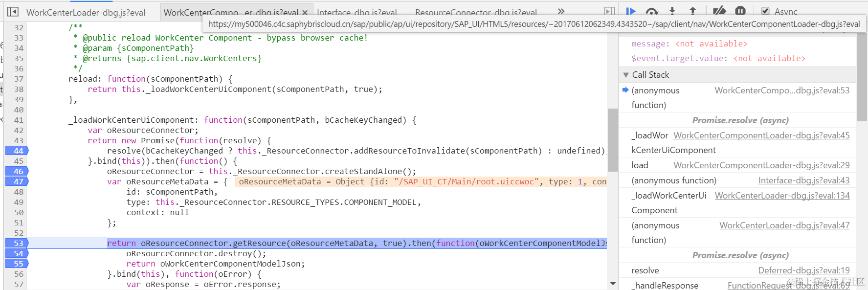Toggle the Async checkbox
This screenshot has width=868, height=290.
click(x=765, y=11)
